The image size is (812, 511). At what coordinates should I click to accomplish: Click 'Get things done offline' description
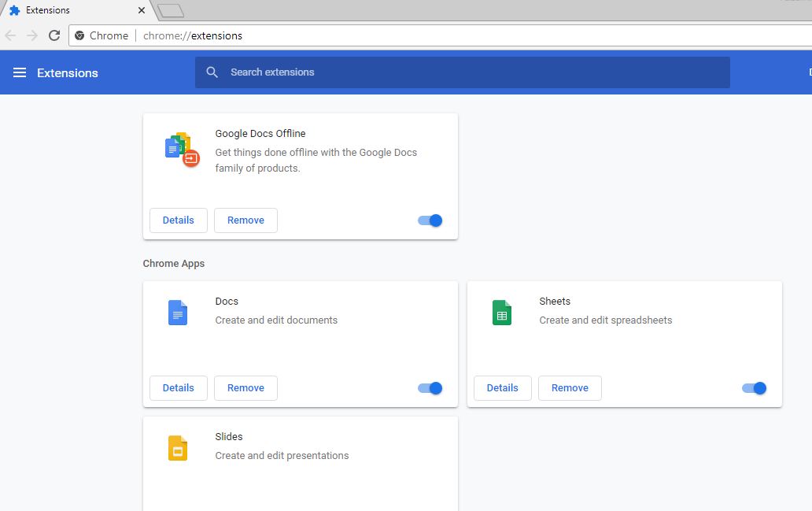coord(316,160)
